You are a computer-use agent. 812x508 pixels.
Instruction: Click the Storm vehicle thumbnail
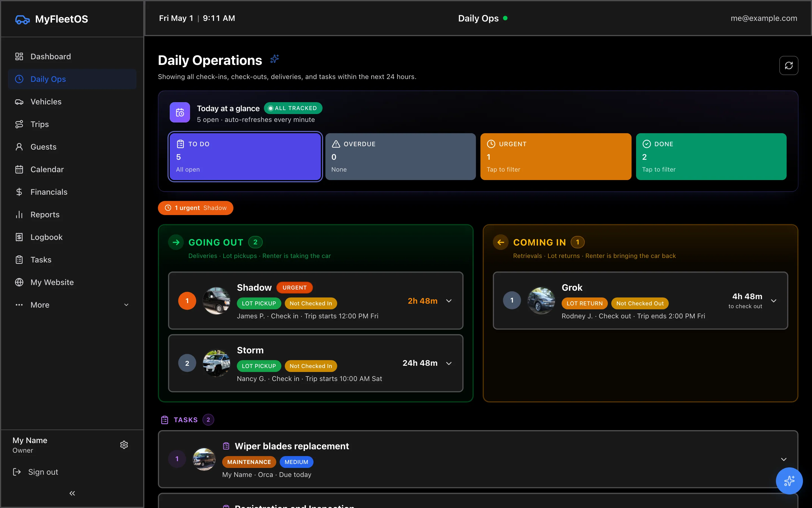[217, 363]
